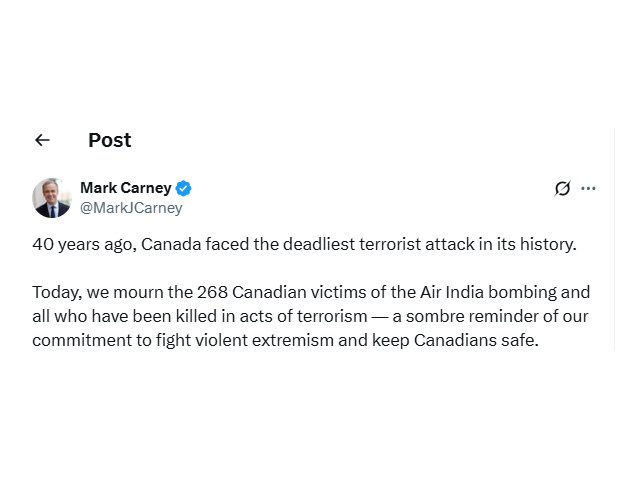The height and width of the screenshot is (480, 640).
Task: Click the back arrow icon
Action: pyautogui.click(x=42, y=140)
